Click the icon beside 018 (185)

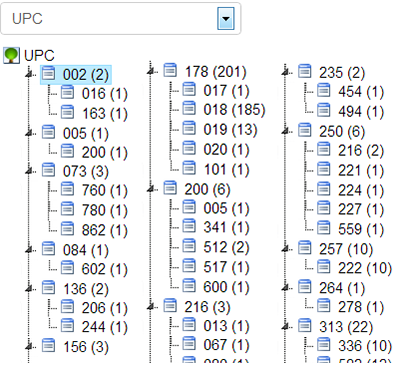189,109
